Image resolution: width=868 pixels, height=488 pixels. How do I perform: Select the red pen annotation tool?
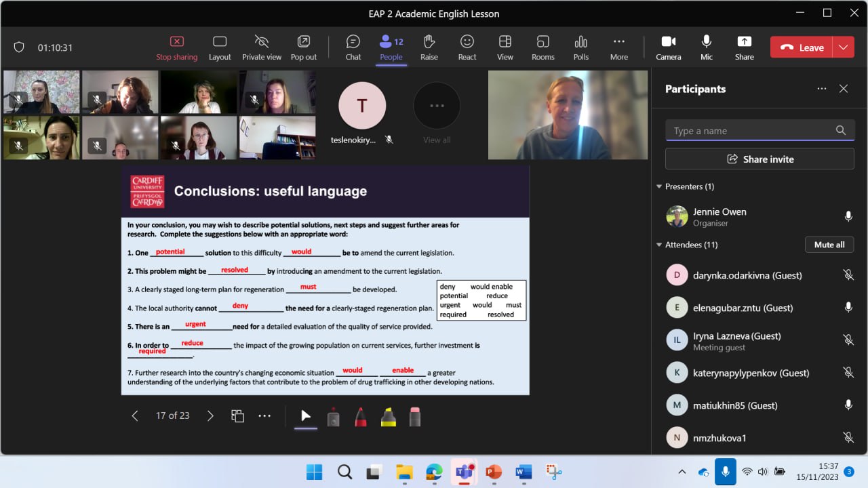361,417
